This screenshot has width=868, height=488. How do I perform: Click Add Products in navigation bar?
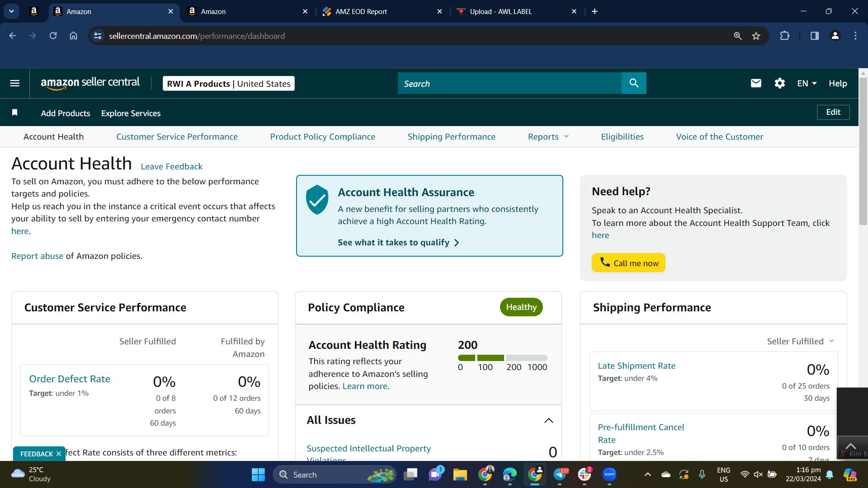pyautogui.click(x=66, y=113)
